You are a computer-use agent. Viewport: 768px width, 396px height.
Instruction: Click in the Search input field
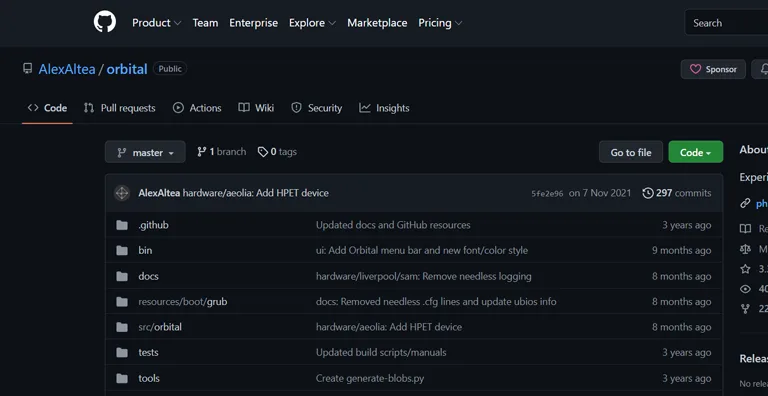coord(726,23)
